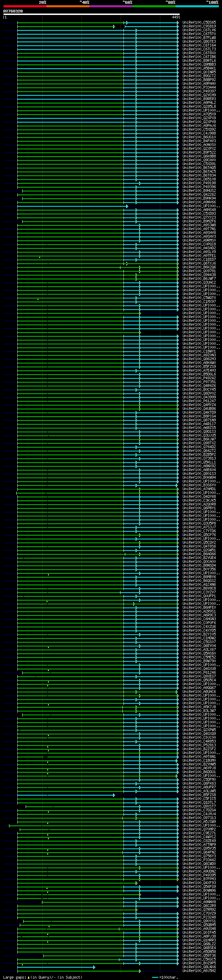Click the =100char. scale legend text

point(169,977)
